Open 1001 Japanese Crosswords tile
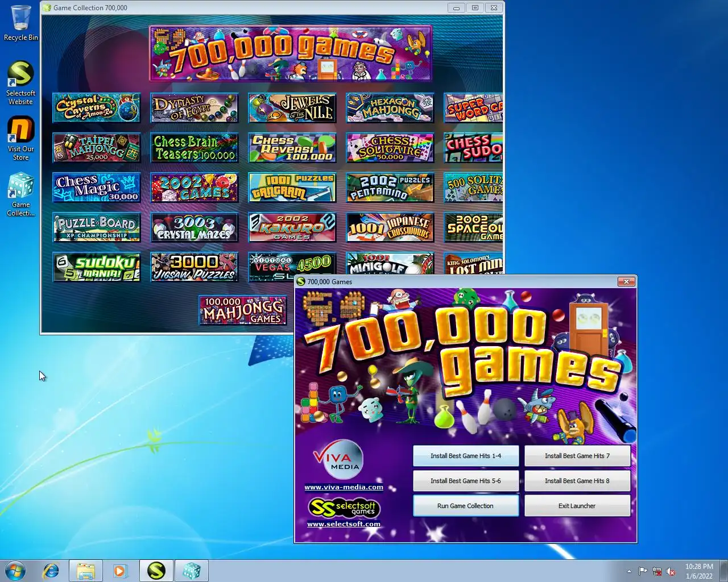 (390, 227)
